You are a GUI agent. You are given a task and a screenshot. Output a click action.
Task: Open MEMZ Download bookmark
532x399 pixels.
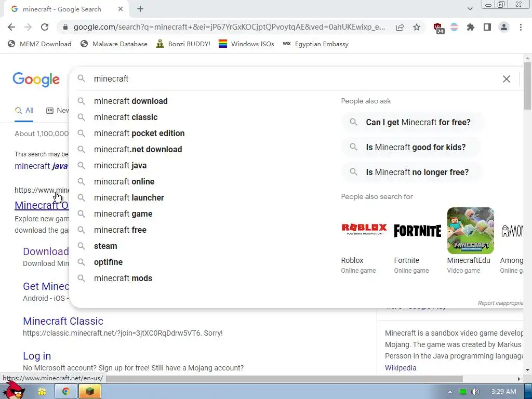[39, 44]
